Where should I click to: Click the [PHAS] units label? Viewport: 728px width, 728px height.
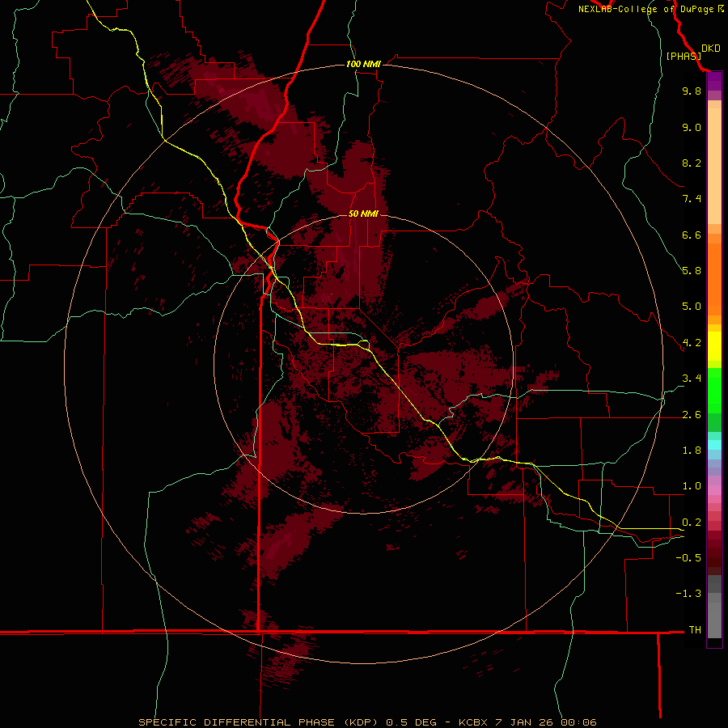tap(684, 56)
